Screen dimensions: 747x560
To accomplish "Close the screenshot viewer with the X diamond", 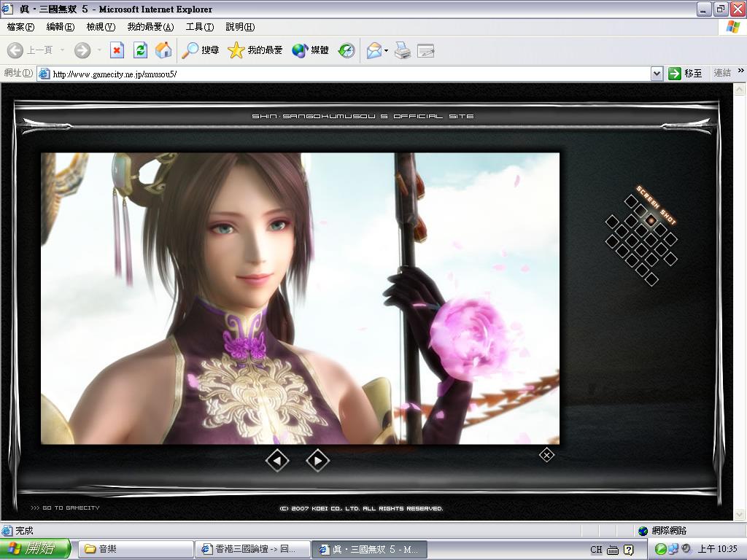I will point(546,455).
